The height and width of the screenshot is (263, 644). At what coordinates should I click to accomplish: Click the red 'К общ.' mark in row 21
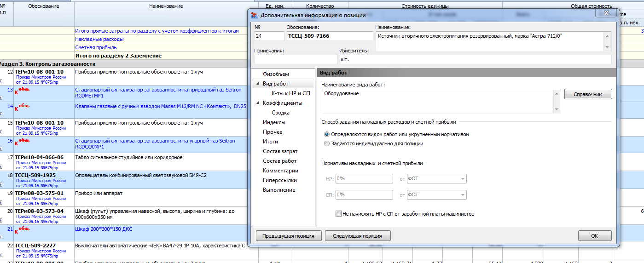click(22, 230)
